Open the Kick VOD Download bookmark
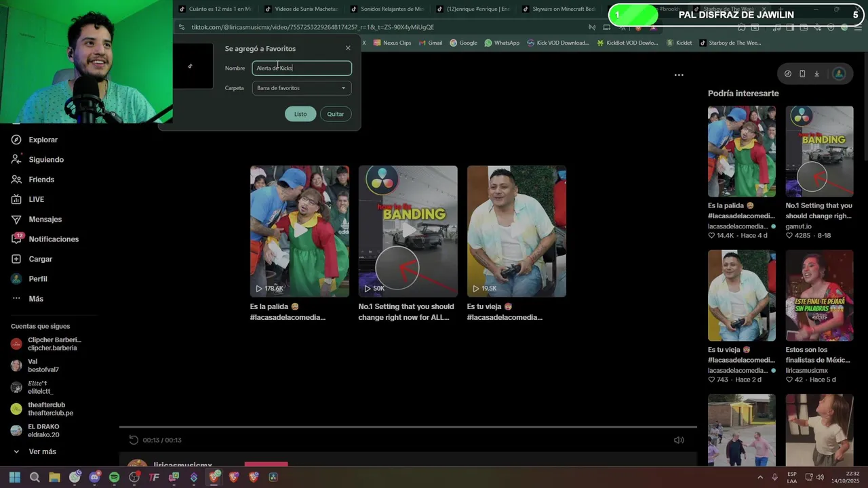 pos(557,43)
